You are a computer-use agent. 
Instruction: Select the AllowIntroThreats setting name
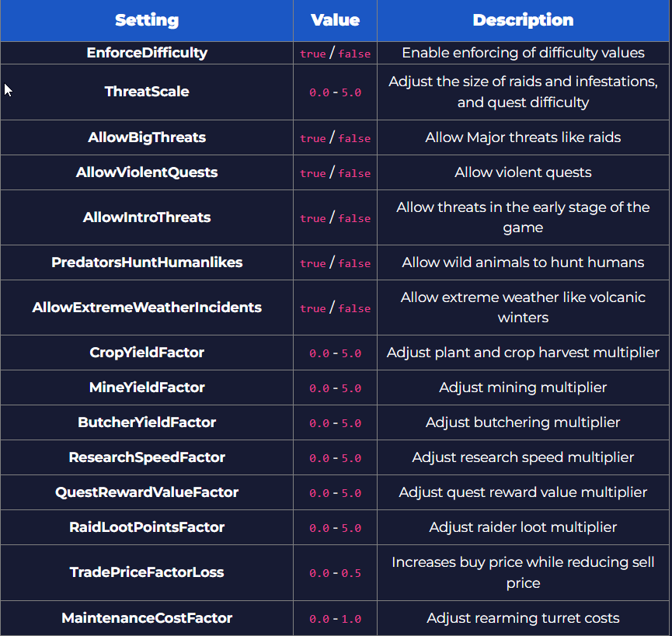click(x=147, y=217)
